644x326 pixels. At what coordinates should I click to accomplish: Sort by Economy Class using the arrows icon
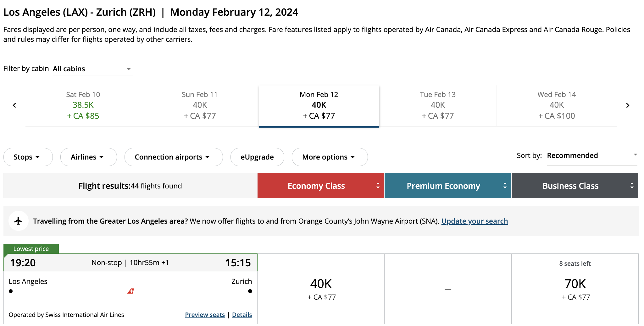(378, 186)
